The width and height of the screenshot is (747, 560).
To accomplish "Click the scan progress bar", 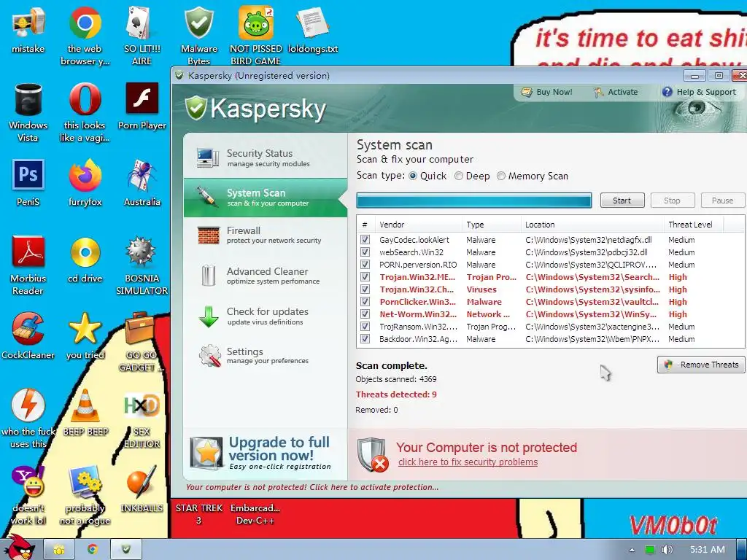I will (474, 201).
